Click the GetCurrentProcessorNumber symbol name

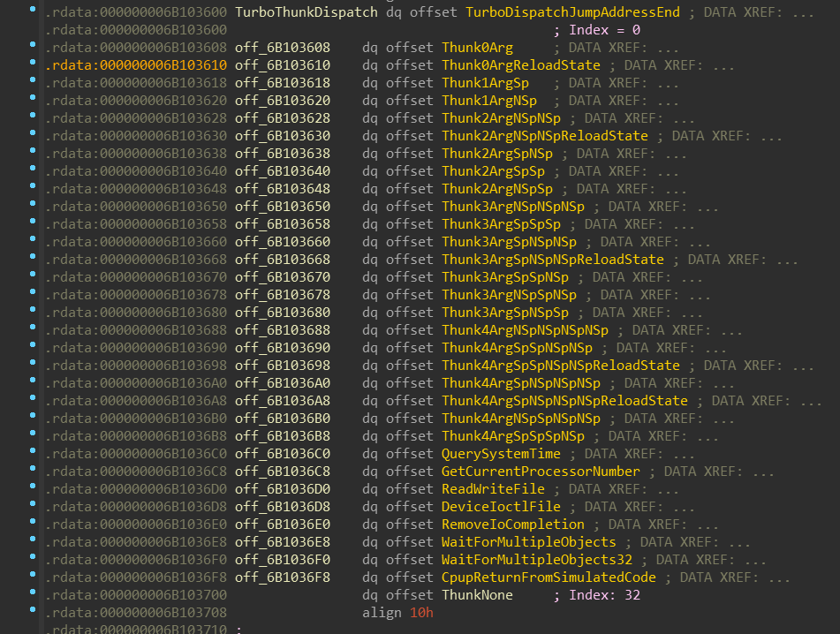pyautogui.click(x=541, y=472)
